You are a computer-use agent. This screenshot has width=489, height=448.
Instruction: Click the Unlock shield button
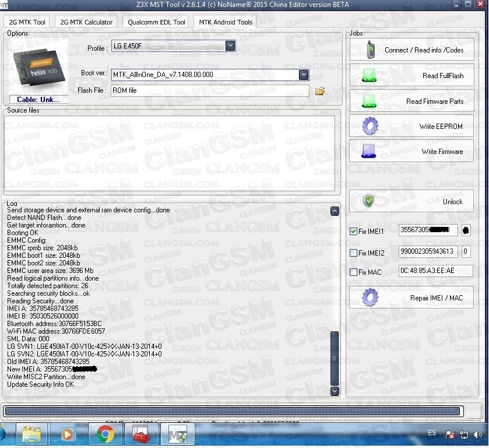[x=411, y=201]
